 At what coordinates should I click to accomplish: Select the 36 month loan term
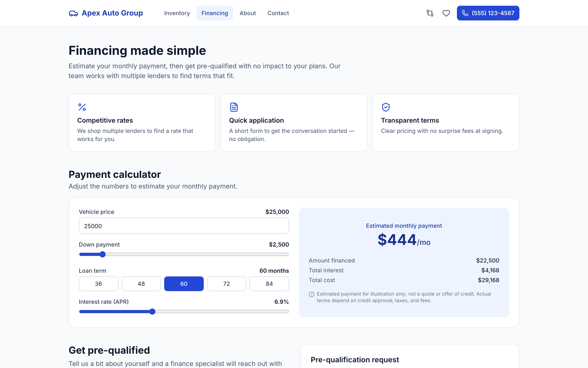point(98,284)
